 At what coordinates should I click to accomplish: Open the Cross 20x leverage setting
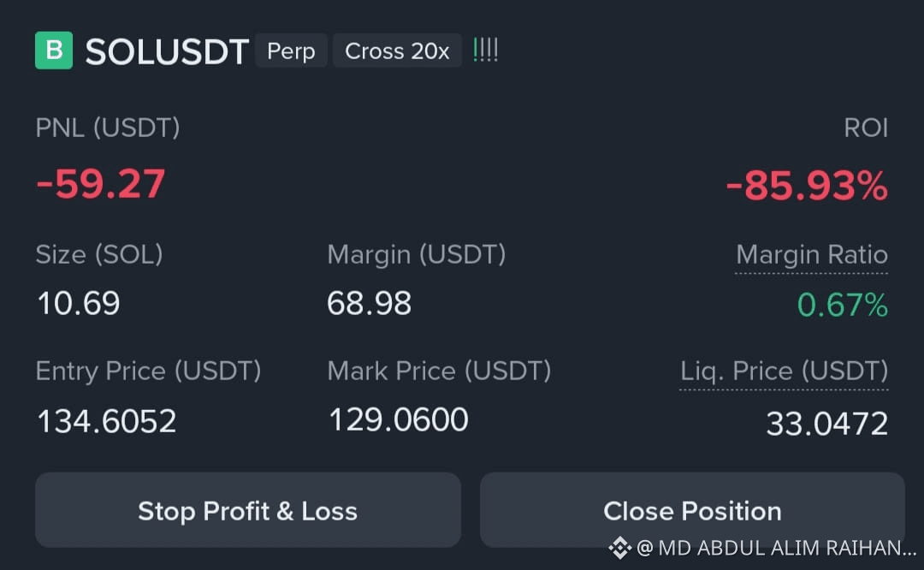click(397, 50)
